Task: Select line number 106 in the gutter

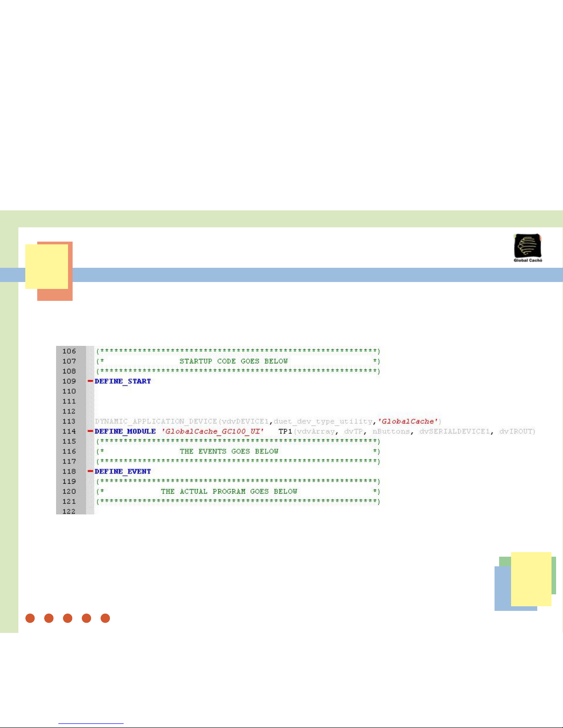Action: [69, 351]
